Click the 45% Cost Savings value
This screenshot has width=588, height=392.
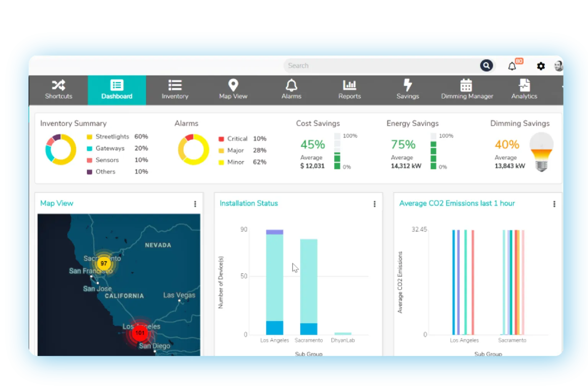313,145
